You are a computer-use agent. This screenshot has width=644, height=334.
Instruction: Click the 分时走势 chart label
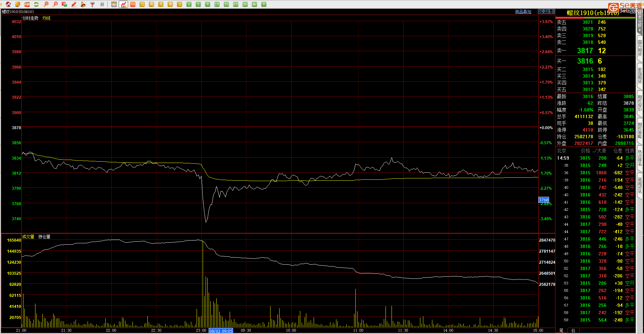tap(30, 18)
